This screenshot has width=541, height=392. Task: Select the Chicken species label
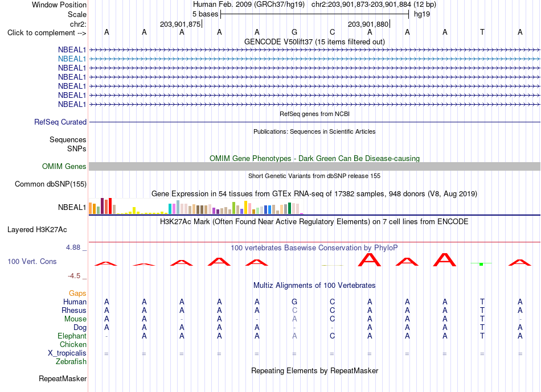pos(73,344)
